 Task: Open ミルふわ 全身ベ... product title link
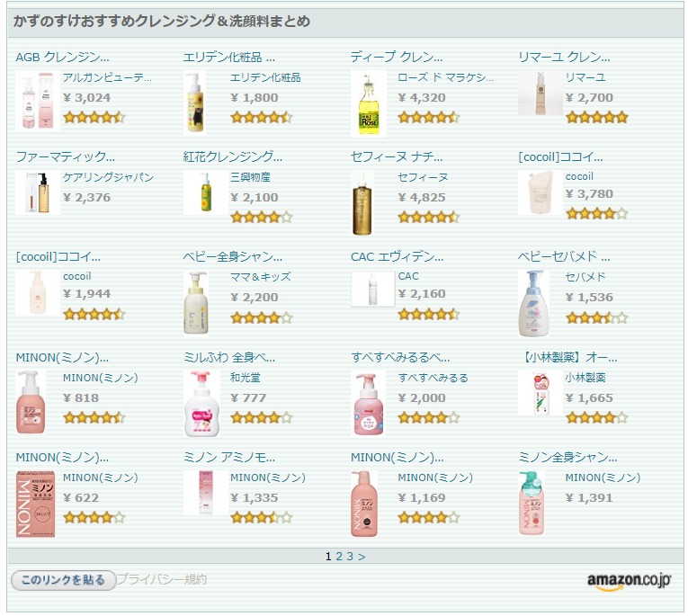click(x=229, y=358)
